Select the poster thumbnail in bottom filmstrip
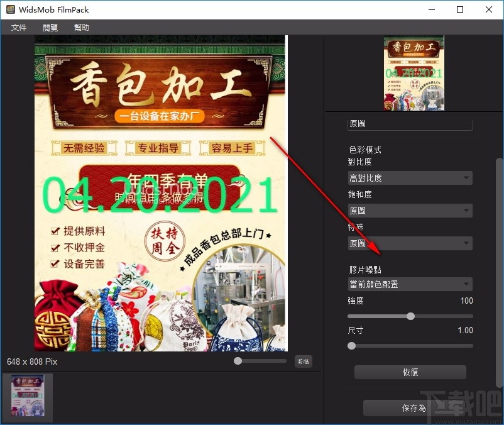The image size is (504, 425). pyautogui.click(x=27, y=397)
